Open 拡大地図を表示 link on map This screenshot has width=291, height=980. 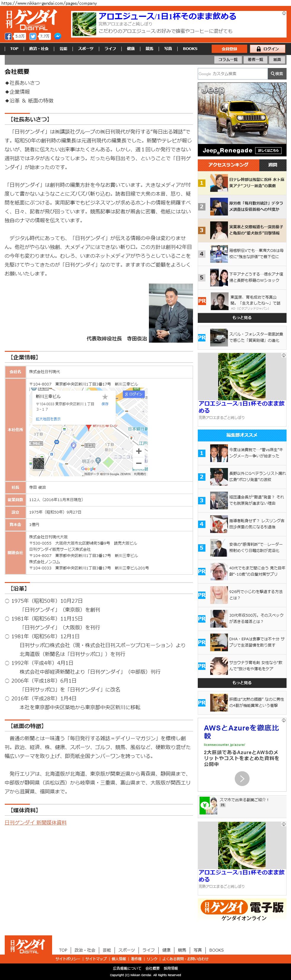click(x=48, y=419)
